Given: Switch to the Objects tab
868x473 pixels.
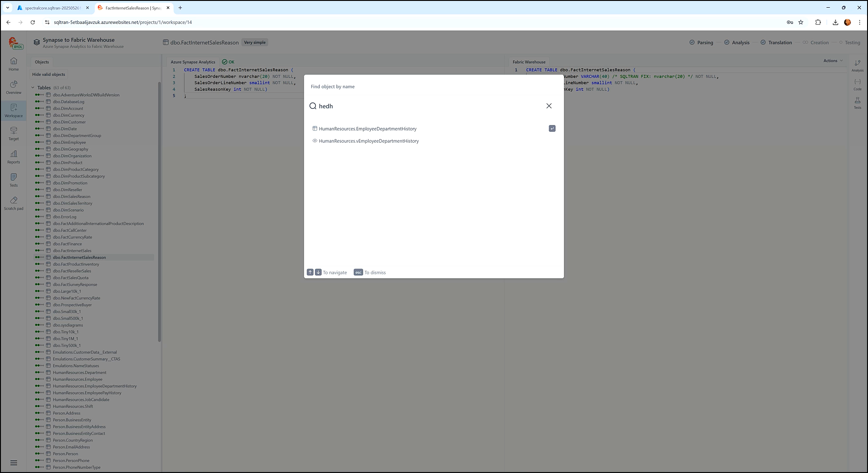Looking at the screenshot, I should tap(42, 62).
